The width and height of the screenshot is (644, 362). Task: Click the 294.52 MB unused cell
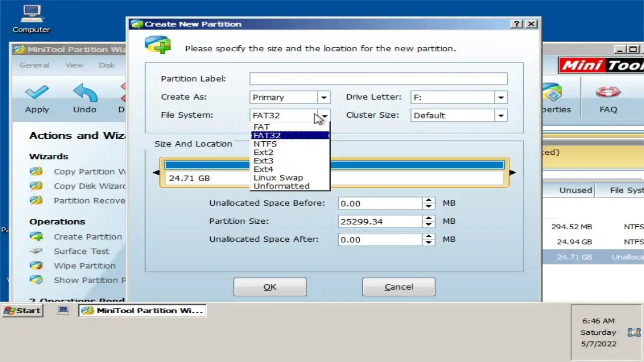click(x=572, y=227)
